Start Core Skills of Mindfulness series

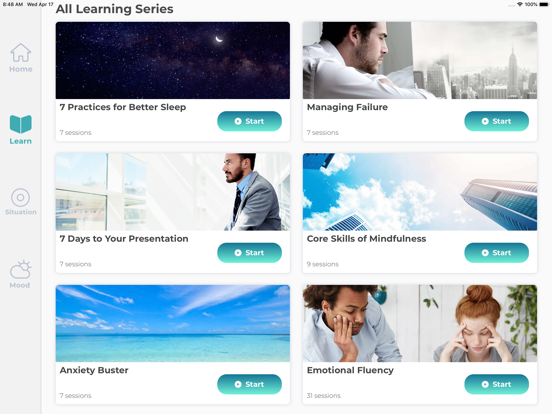tap(496, 253)
